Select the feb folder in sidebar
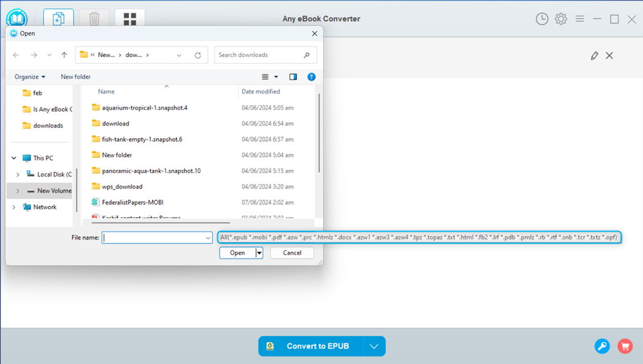This screenshot has width=643, height=364. 37,93
